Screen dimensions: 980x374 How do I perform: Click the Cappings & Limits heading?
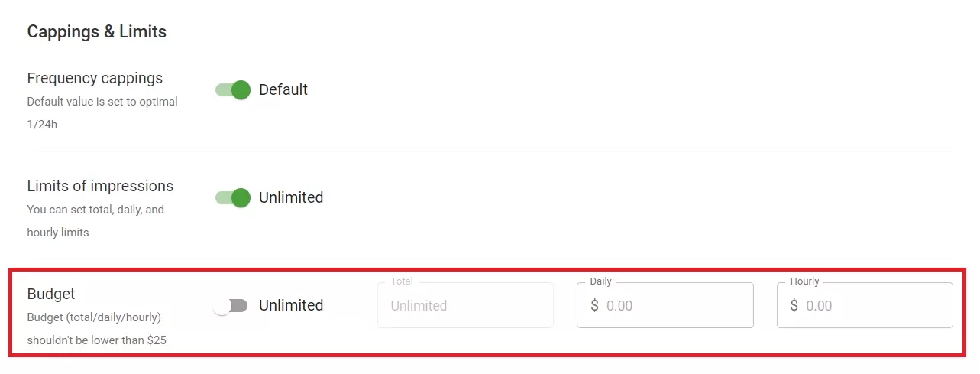coord(96,32)
